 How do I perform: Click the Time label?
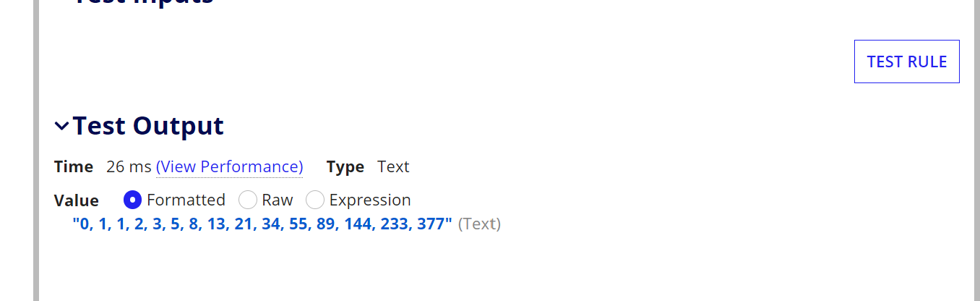tap(74, 167)
